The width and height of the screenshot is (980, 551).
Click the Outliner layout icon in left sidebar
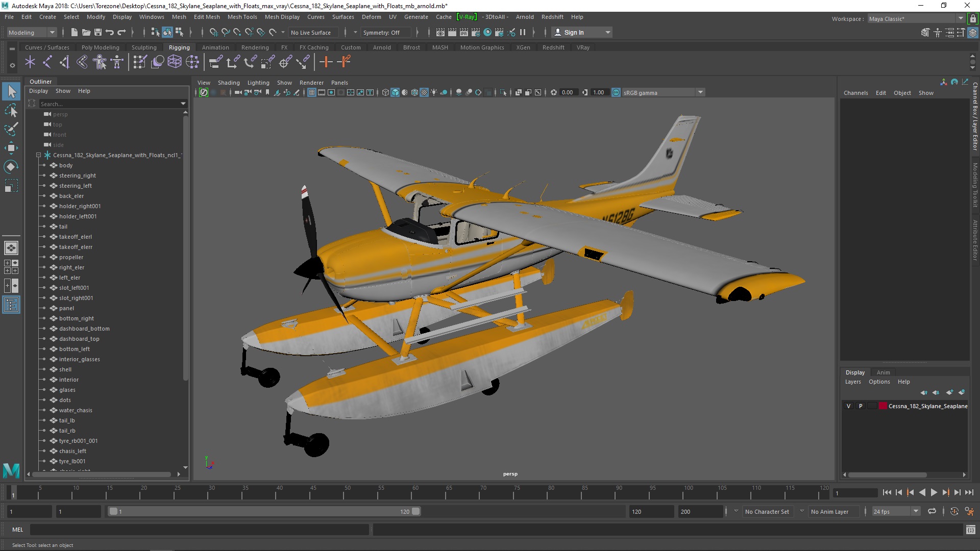(x=11, y=305)
